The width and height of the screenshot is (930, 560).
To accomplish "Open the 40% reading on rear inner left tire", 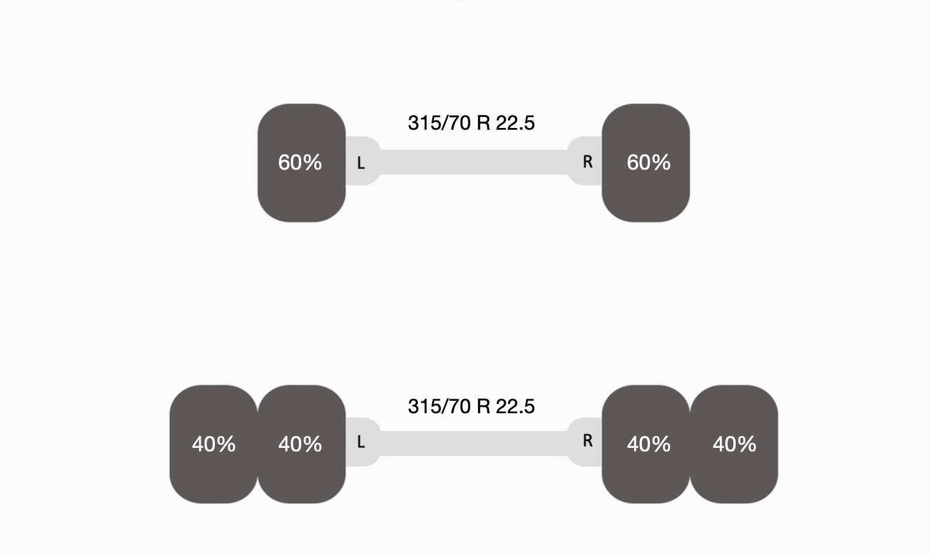I will [300, 444].
